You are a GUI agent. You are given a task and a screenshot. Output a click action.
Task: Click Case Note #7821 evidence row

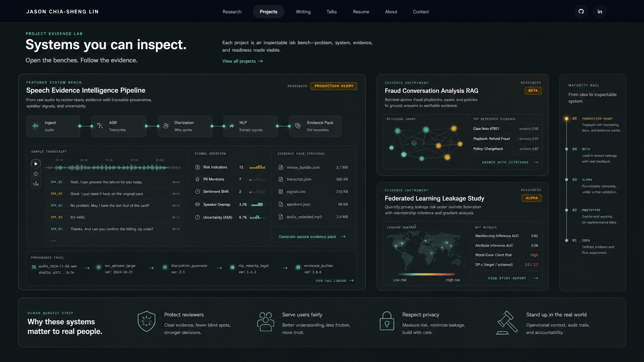pos(506,129)
